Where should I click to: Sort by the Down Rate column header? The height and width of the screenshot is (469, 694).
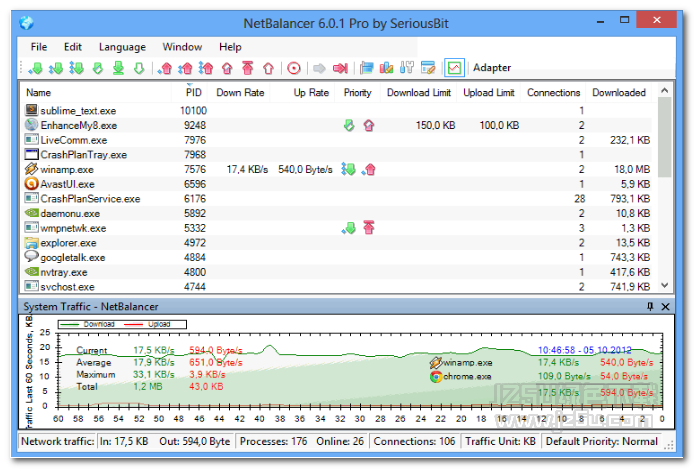click(x=239, y=92)
